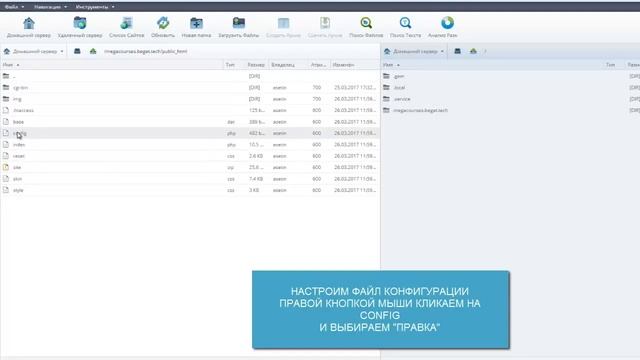640x360 pixels.
Task: Click the Создать Архив toolbar icon
Action: click(x=283, y=27)
